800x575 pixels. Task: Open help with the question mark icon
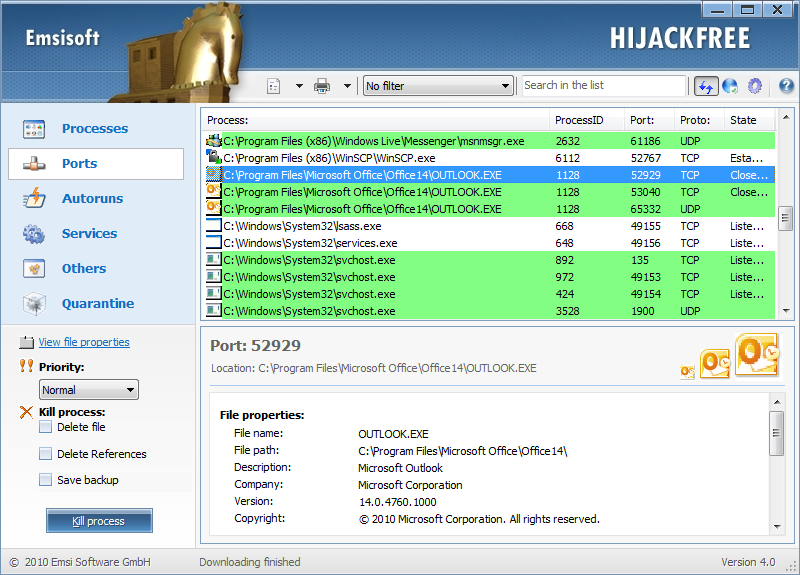pos(786,86)
